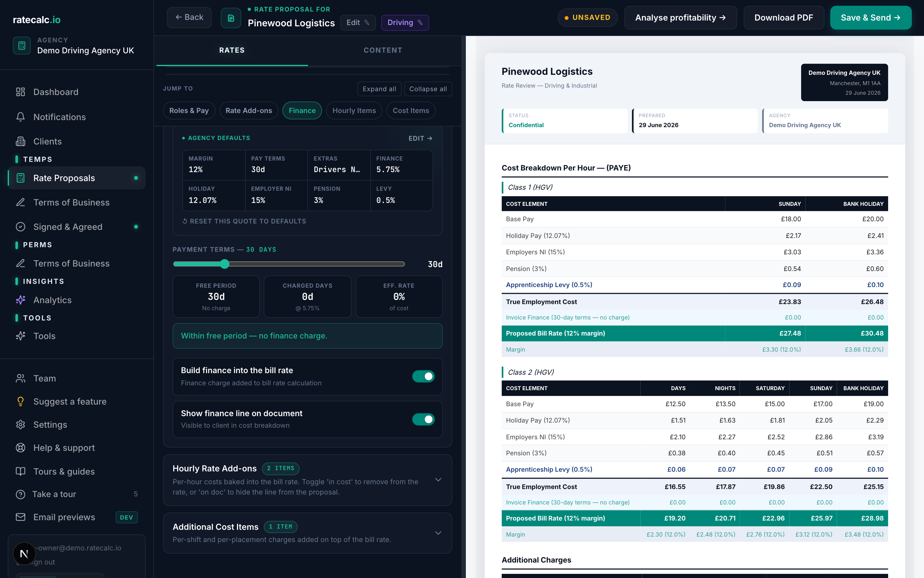Click the Take a tour question icon
The image size is (924, 578).
[x=21, y=494]
